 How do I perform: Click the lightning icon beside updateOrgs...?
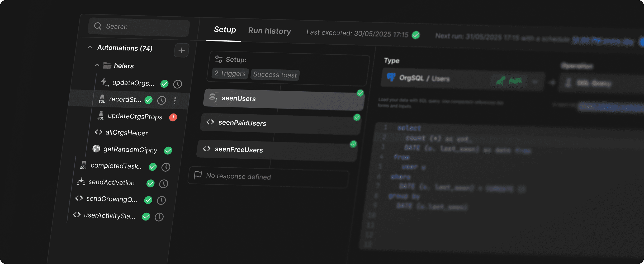point(105,82)
